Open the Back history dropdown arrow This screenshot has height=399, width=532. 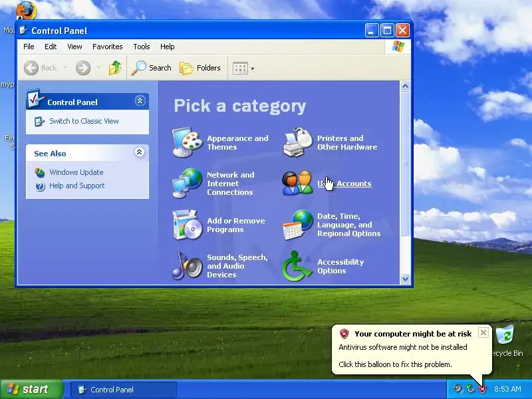pos(65,68)
